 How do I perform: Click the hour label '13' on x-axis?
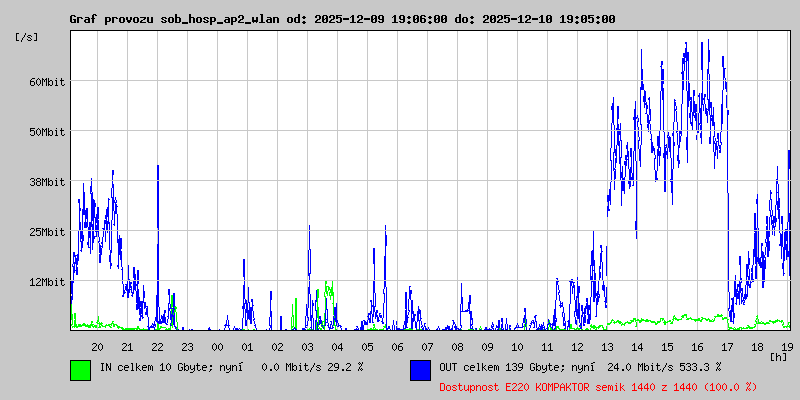(x=607, y=347)
